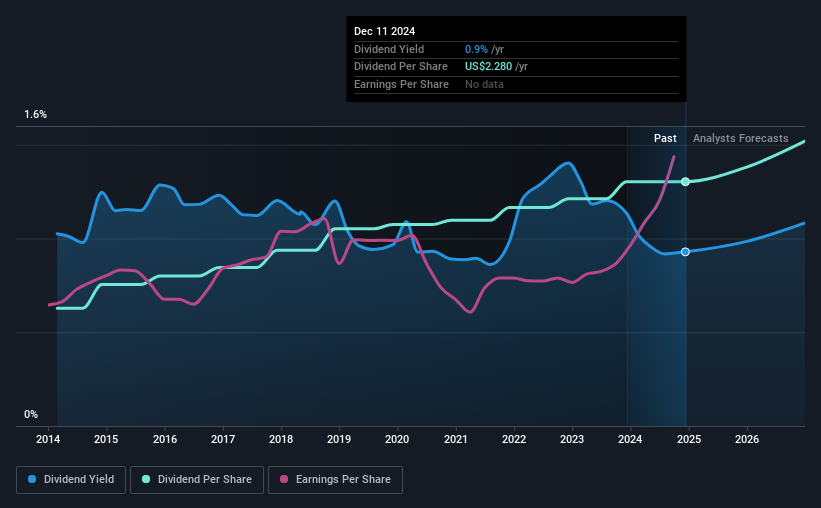
Task: Toggle the Dividend Per Share legend series
Action: (x=197, y=480)
